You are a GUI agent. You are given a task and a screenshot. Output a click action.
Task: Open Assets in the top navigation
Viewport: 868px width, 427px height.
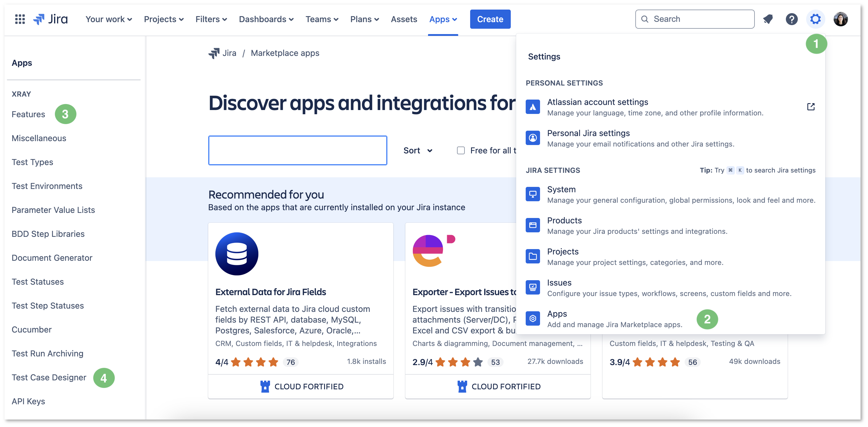[404, 19]
